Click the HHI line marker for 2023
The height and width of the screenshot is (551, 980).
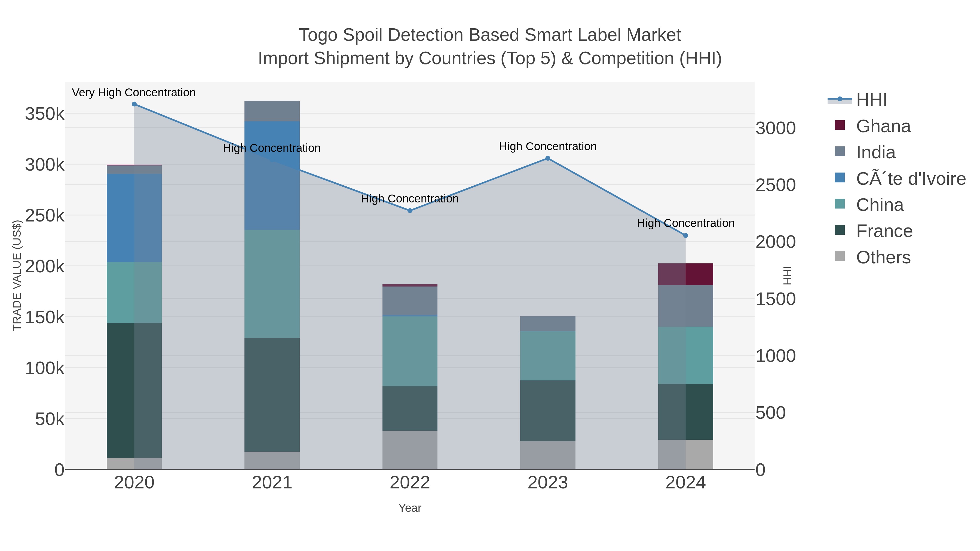tap(548, 158)
